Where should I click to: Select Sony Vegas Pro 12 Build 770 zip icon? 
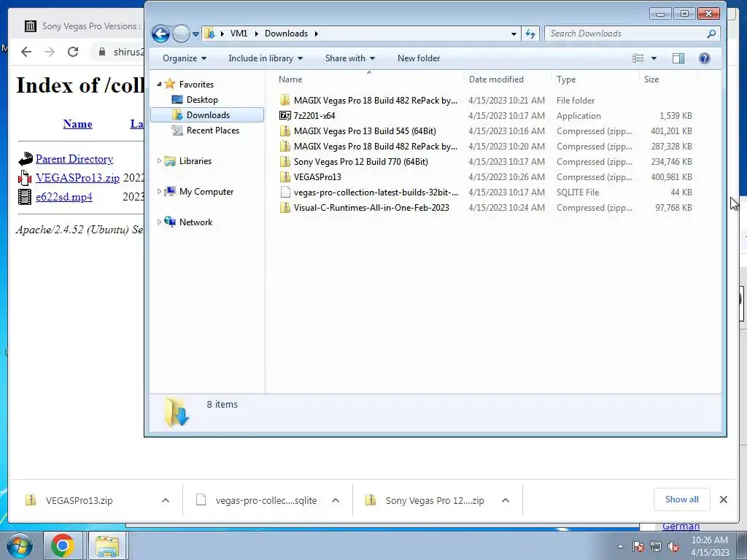tap(285, 161)
